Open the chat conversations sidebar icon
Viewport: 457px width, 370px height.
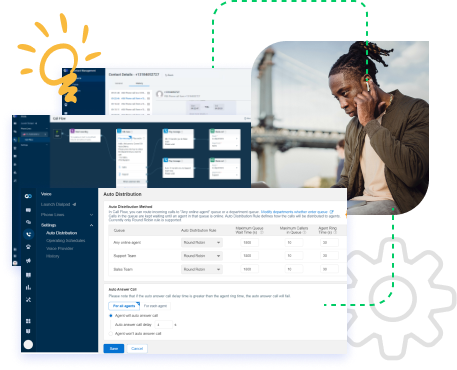coord(28,222)
